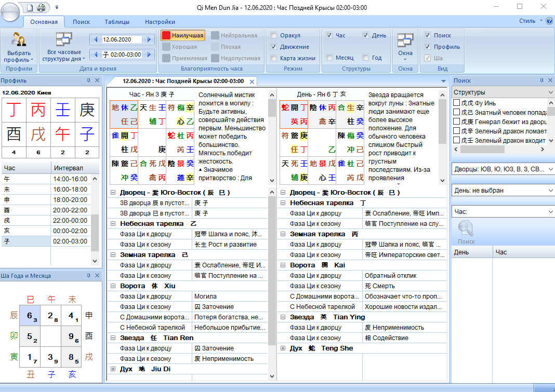Pin the Профиль panel
This screenshot has width=555, height=392.
[x=88, y=80]
